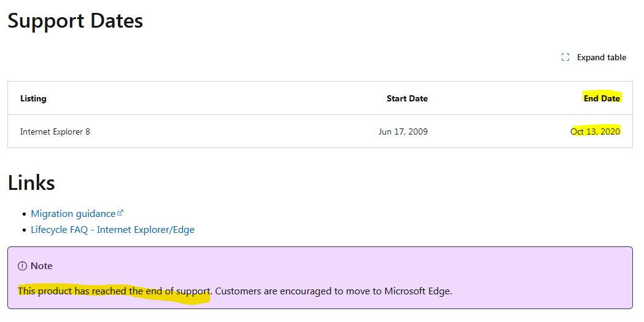The image size is (644, 322).
Task: Click the Jun 17, 2009 start date
Action: (403, 132)
